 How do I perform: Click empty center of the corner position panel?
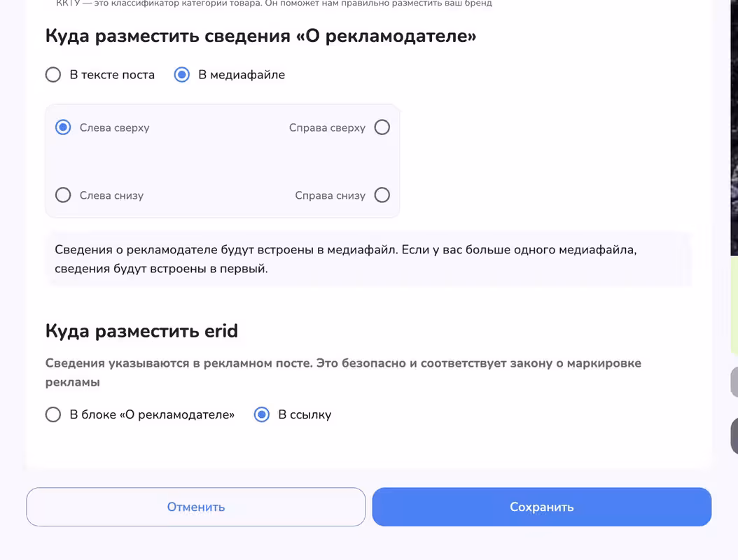[x=222, y=162]
